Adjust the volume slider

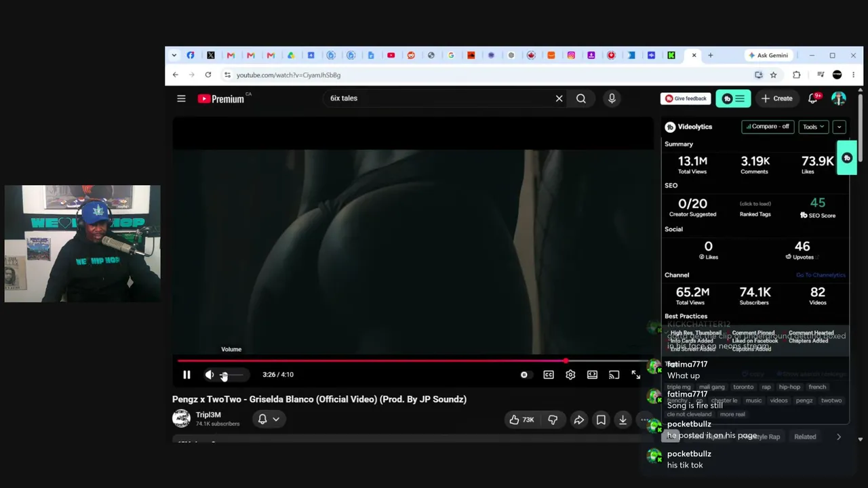pyautogui.click(x=231, y=375)
